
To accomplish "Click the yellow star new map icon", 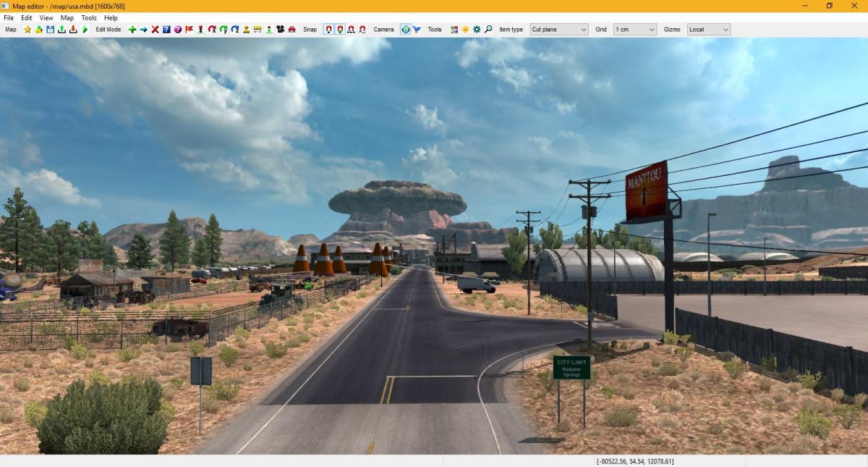I will pyautogui.click(x=27, y=30).
